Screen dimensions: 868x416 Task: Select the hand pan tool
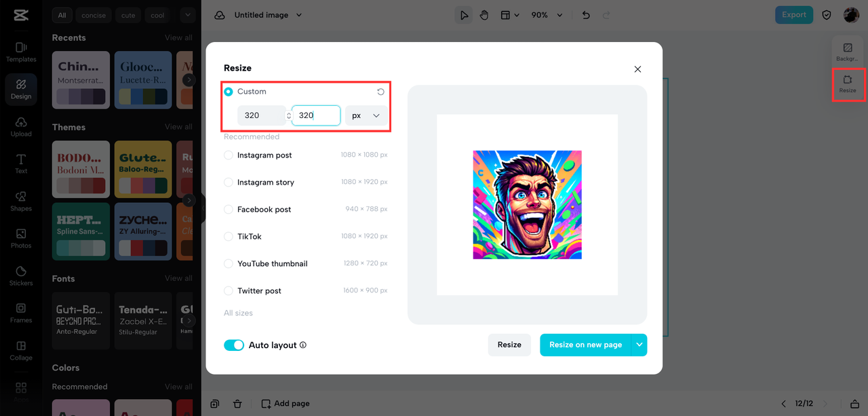[484, 15]
